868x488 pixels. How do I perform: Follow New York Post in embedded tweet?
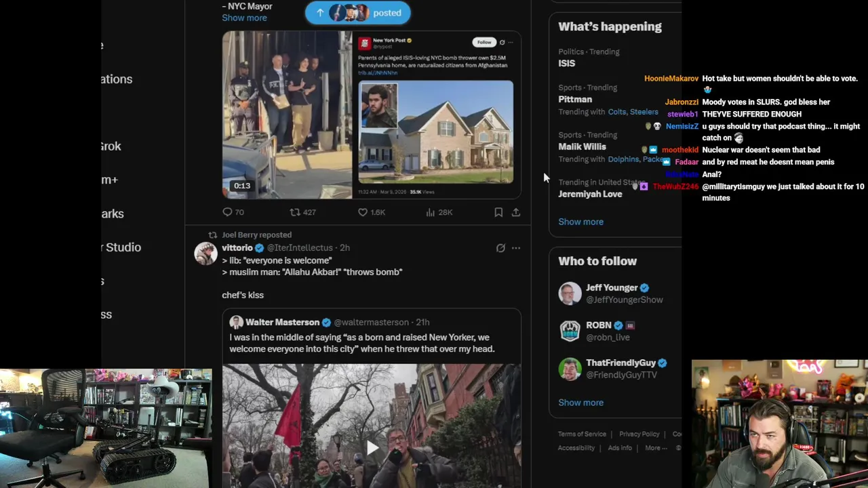click(x=484, y=42)
